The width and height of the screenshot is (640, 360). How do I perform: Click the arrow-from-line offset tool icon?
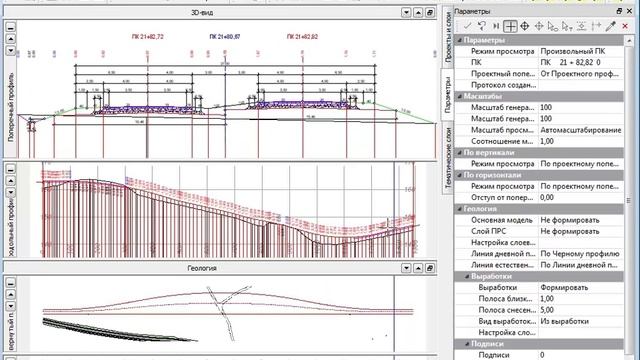pos(596,26)
